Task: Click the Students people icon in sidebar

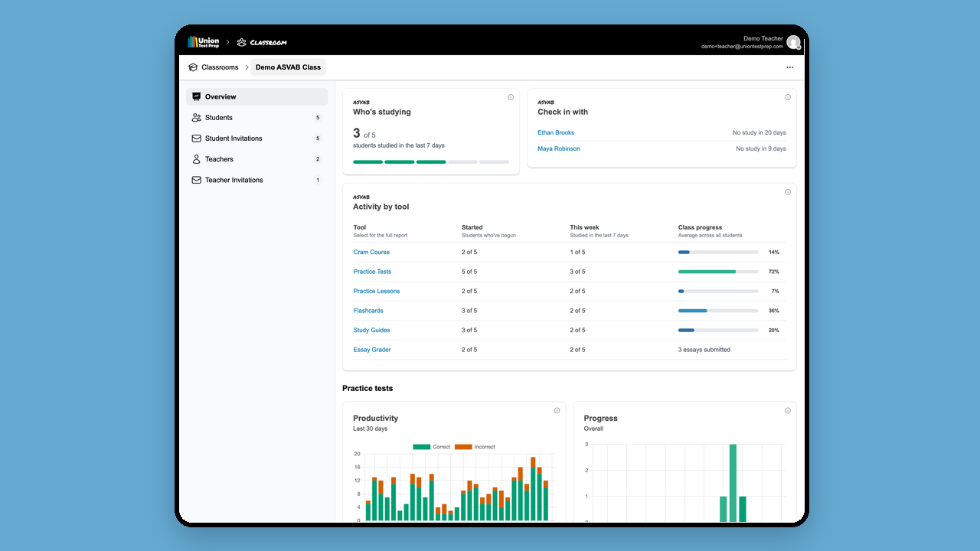Action: (x=197, y=118)
